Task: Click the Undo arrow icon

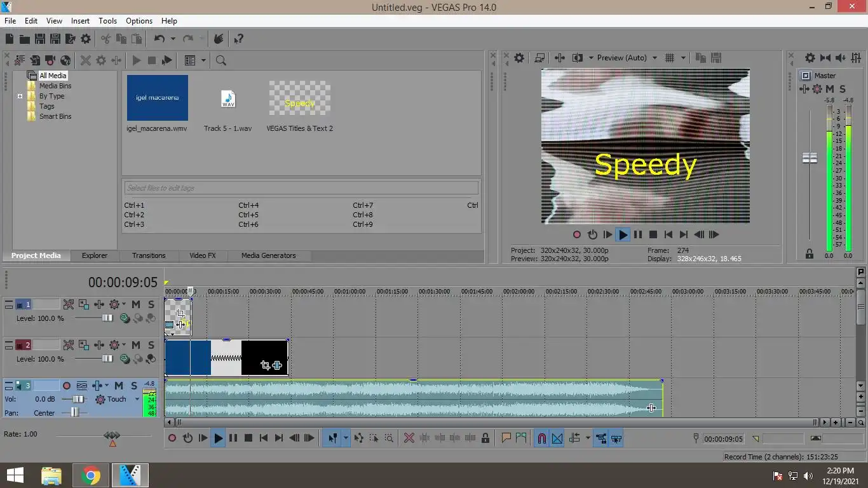Action: 159,39
